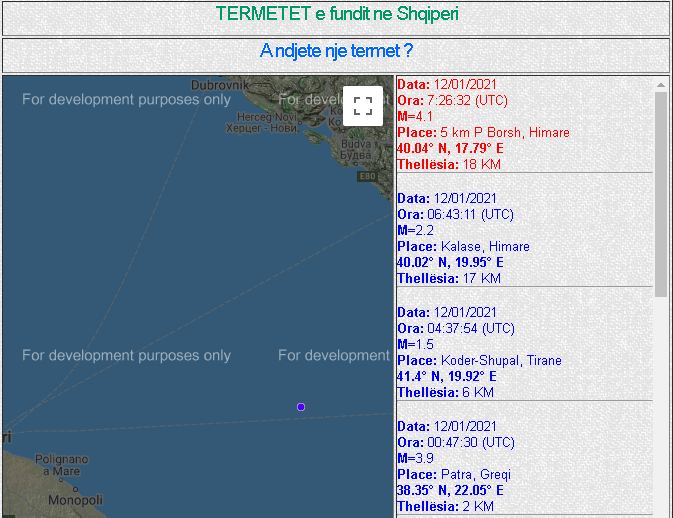Select the M=3.9 Patra, Greqi earthquake entry
Screen dimensions: 673x518
coord(524,467)
